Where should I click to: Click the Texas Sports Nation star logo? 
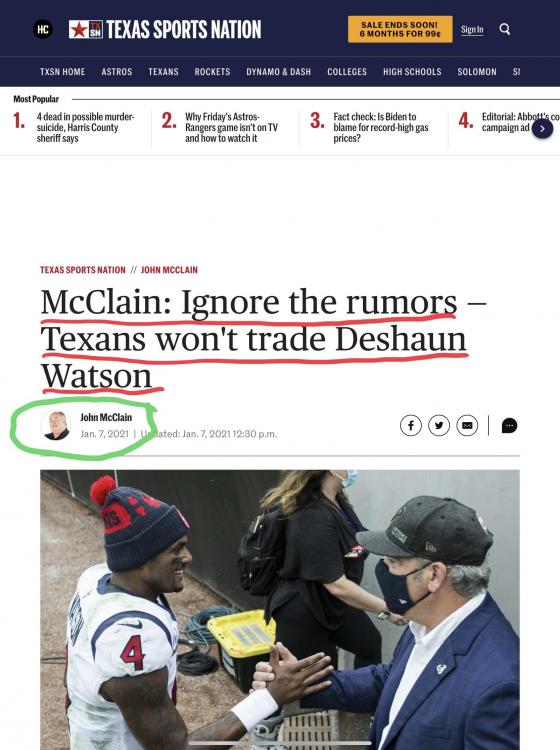pos(86,29)
